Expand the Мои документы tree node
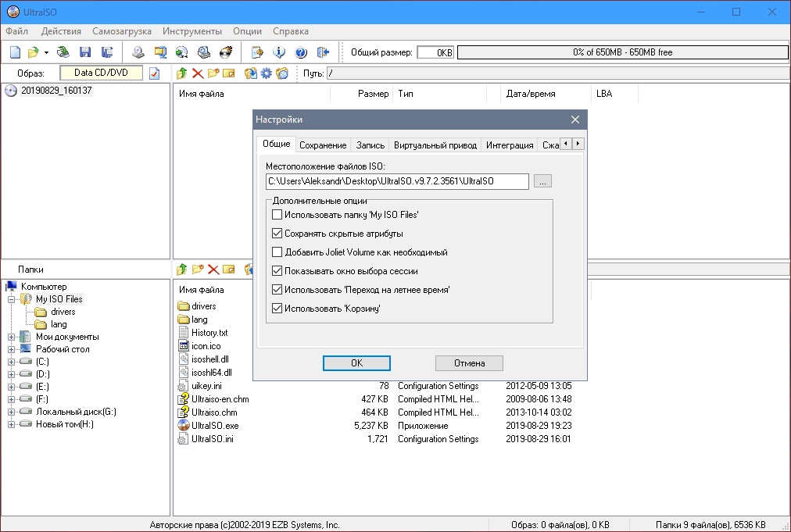Viewport: 791px width, 532px height. [11, 337]
